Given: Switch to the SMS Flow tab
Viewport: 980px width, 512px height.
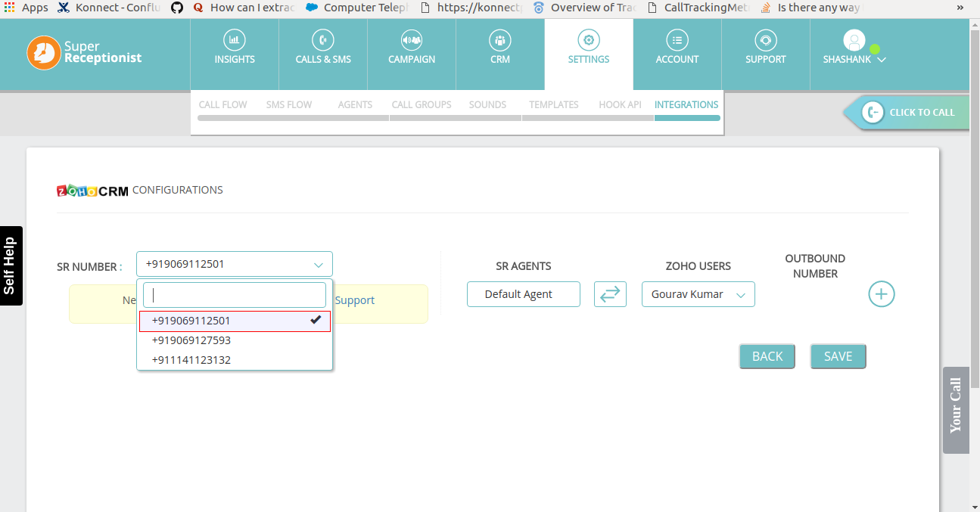Looking at the screenshot, I should tap(289, 104).
